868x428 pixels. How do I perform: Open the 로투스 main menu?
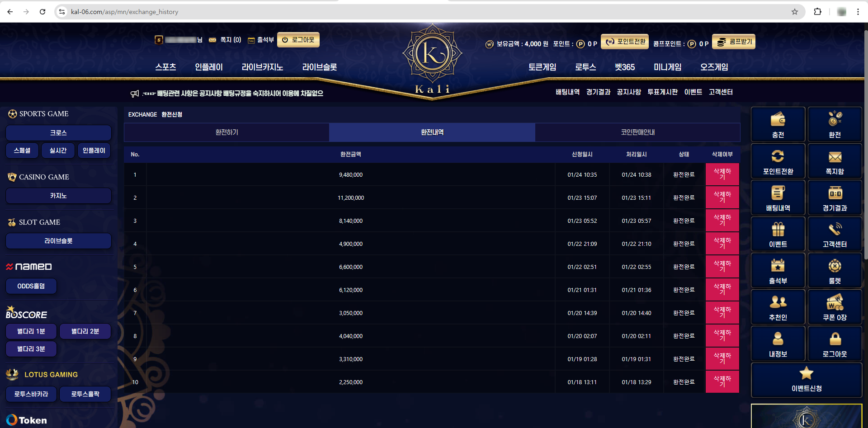pos(585,67)
